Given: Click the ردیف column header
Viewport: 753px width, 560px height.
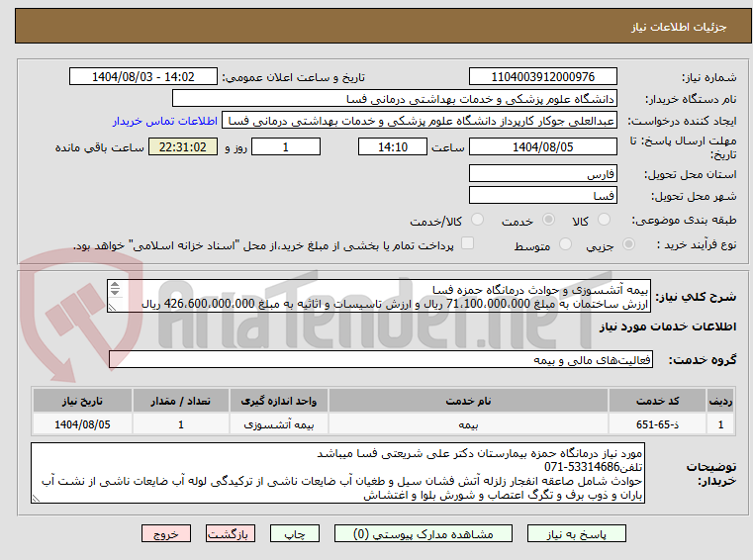Looking at the screenshot, I should pyautogui.click(x=720, y=401).
